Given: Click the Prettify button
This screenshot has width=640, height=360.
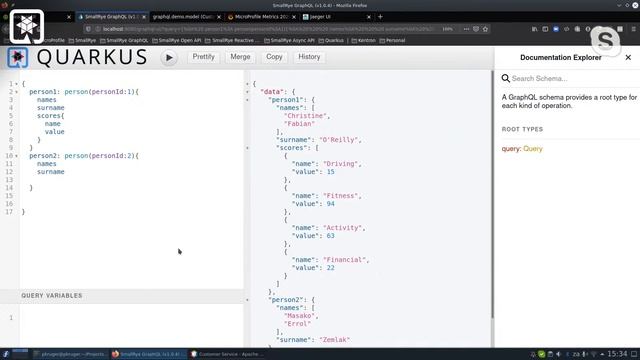Looking at the screenshot, I should [x=203, y=57].
